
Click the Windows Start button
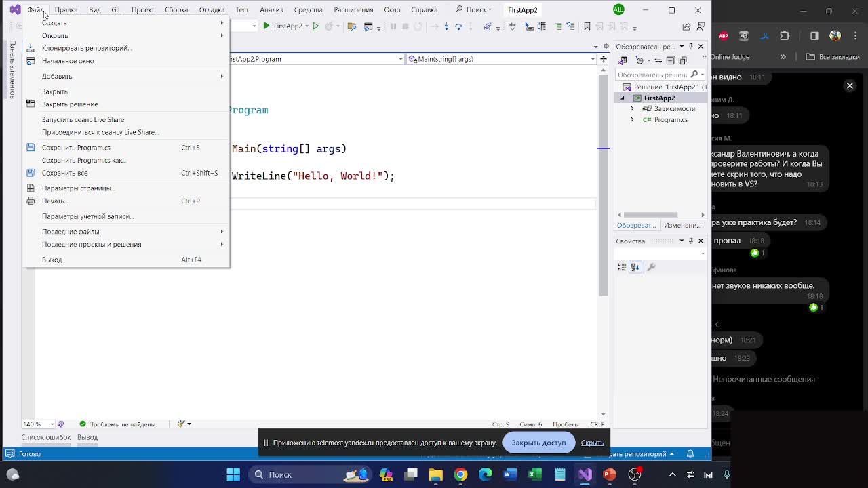coord(233,474)
